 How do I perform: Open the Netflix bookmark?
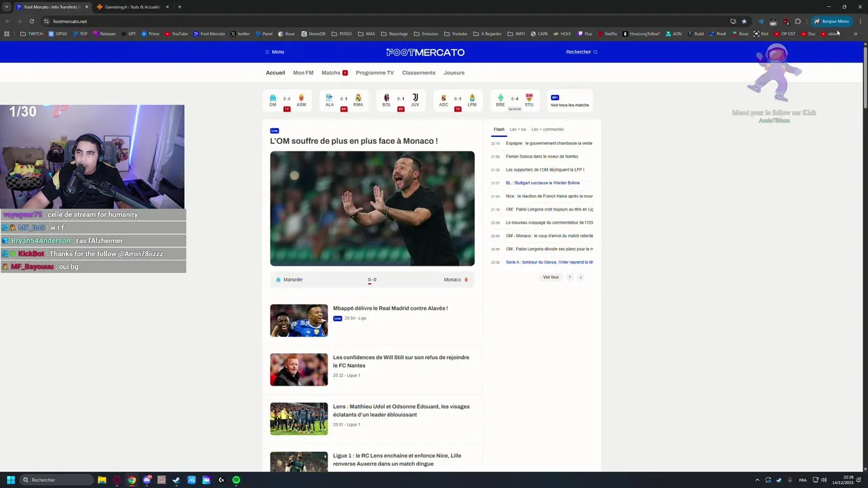607,34
